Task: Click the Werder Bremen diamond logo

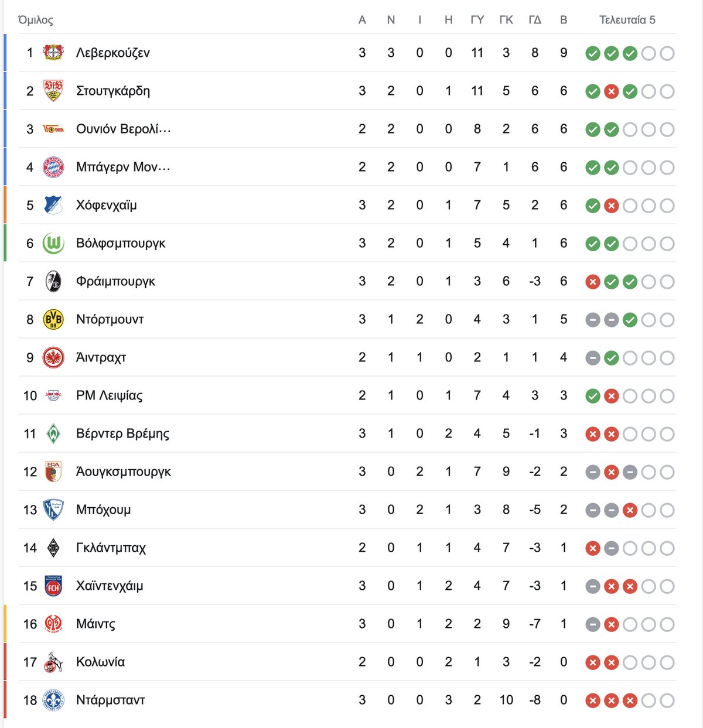Action: click(x=53, y=433)
